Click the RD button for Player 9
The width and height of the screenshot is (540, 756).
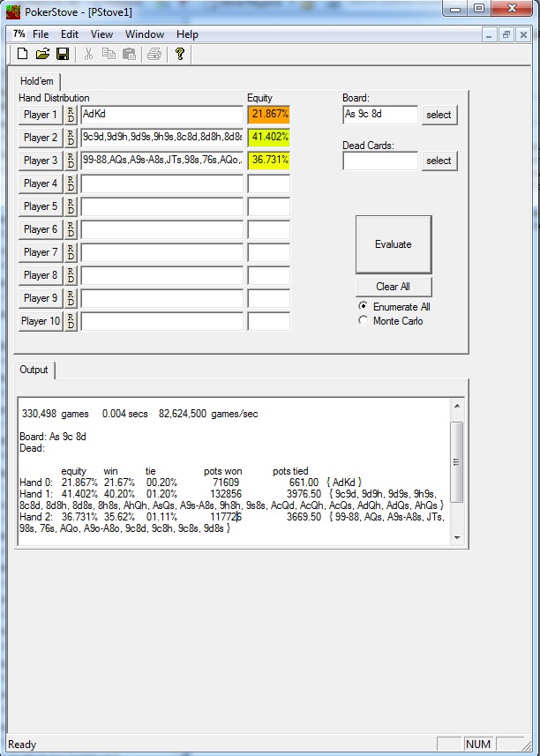pyautogui.click(x=71, y=298)
